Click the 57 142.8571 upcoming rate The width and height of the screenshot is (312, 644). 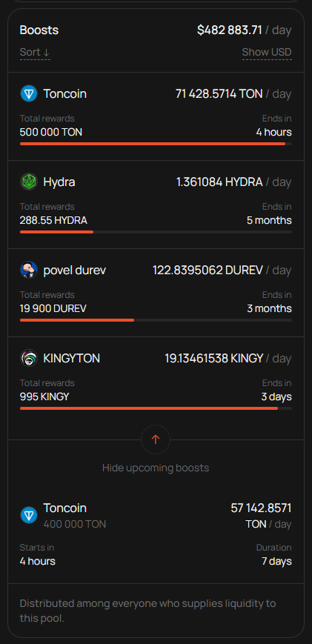(x=261, y=508)
